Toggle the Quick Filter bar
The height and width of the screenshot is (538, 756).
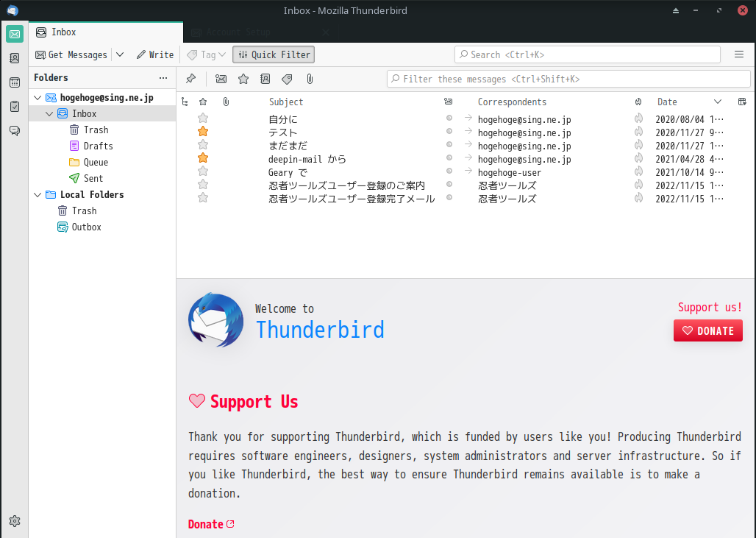[x=274, y=54]
